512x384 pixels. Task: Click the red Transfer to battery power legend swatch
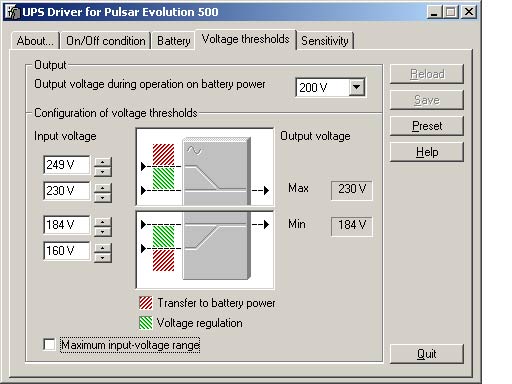point(146,303)
